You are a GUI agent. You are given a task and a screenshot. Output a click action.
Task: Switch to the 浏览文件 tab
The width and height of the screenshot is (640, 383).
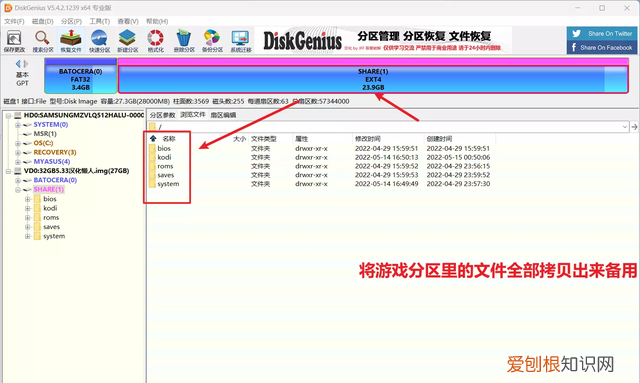(x=193, y=115)
